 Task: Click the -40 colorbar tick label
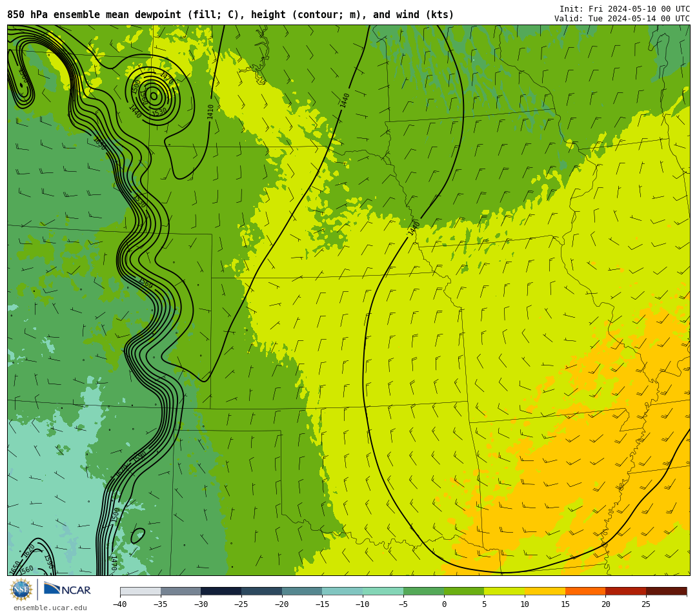(119, 604)
